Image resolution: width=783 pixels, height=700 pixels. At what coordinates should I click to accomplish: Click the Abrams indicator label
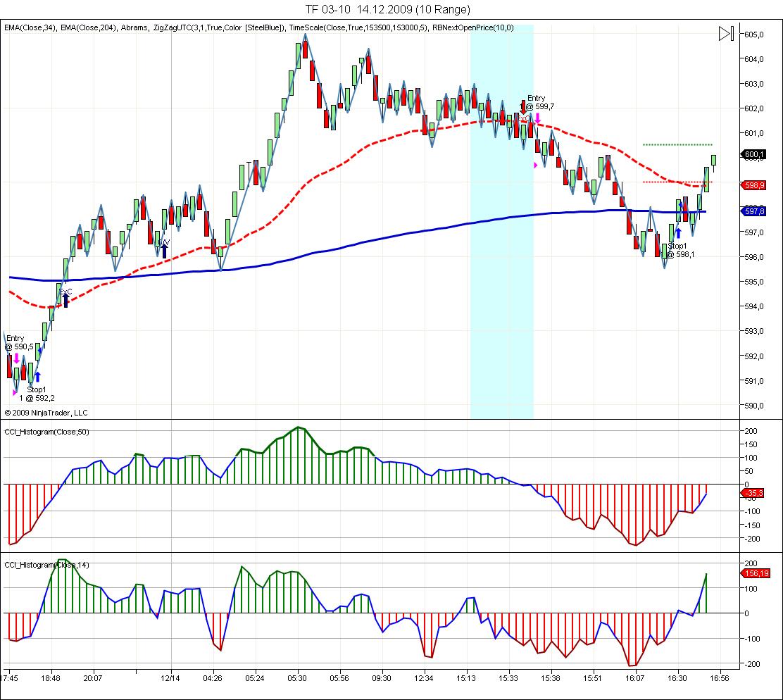134,28
